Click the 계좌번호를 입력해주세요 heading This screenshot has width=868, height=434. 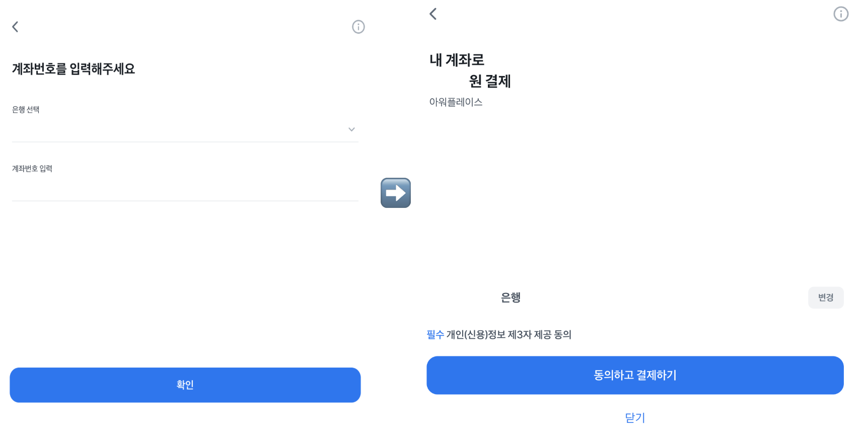coord(74,69)
